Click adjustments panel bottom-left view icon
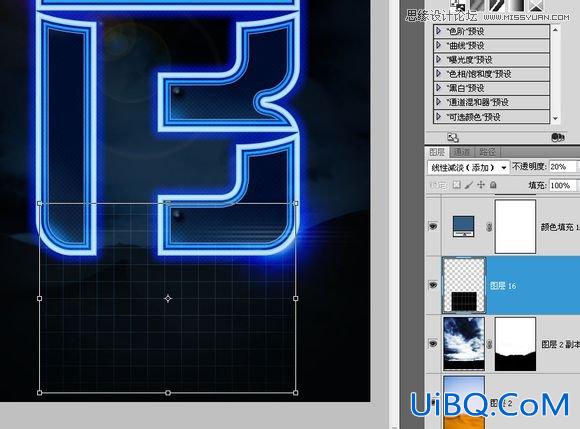Image resolution: width=580 pixels, height=429 pixels. pos(453,138)
